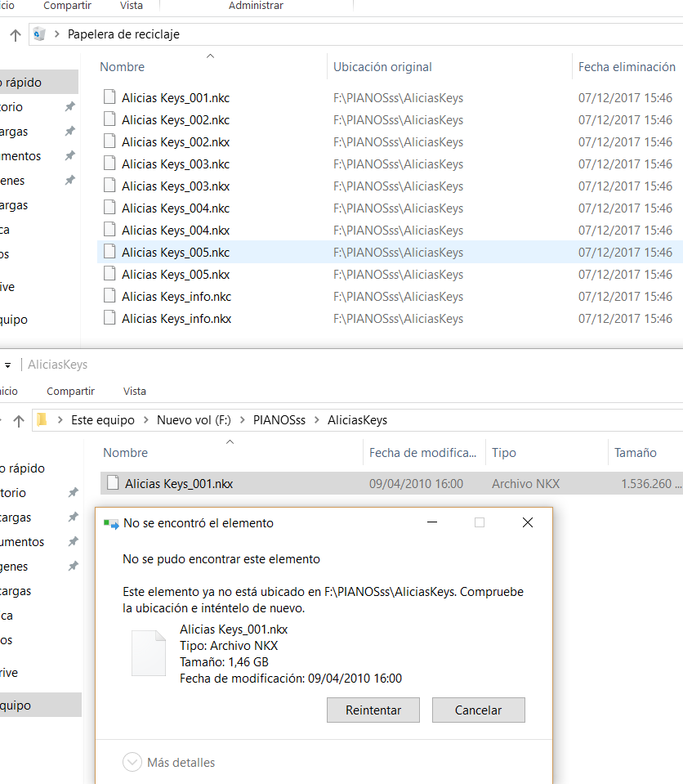683x784 pixels.
Task: Click the Recycle Bin icon in the address bar
Action: [39, 34]
